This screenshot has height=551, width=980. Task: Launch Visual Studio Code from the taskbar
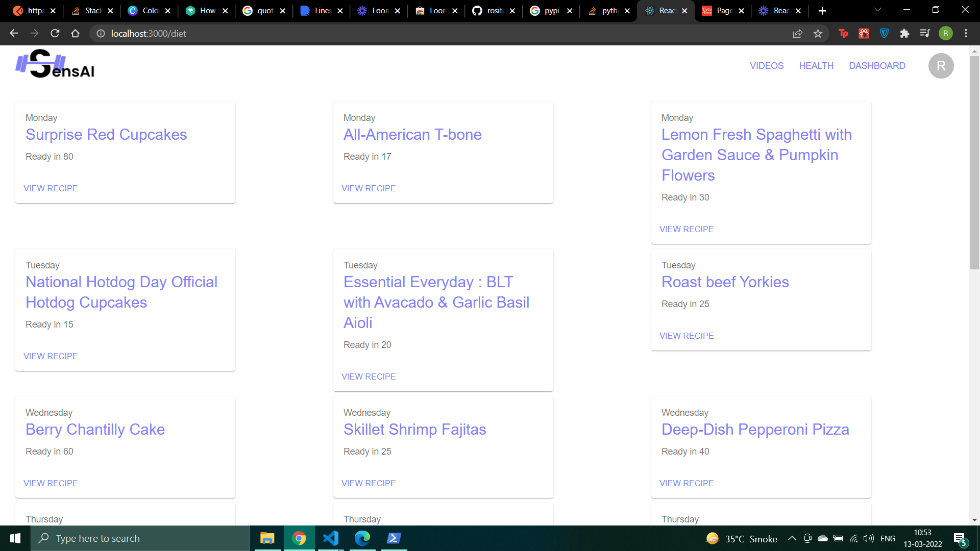coord(331,538)
